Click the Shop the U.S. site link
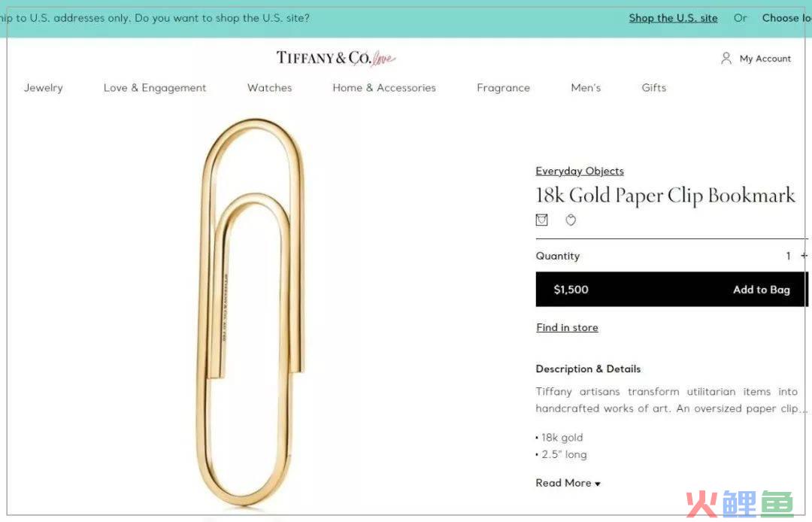This screenshot has height=522, width=812. [x=673, y=18]
